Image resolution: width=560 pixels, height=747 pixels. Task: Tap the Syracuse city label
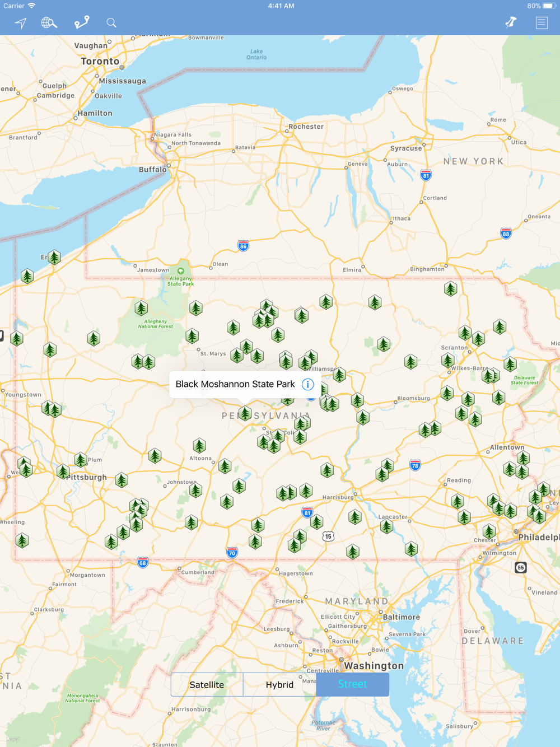point(406,148)
